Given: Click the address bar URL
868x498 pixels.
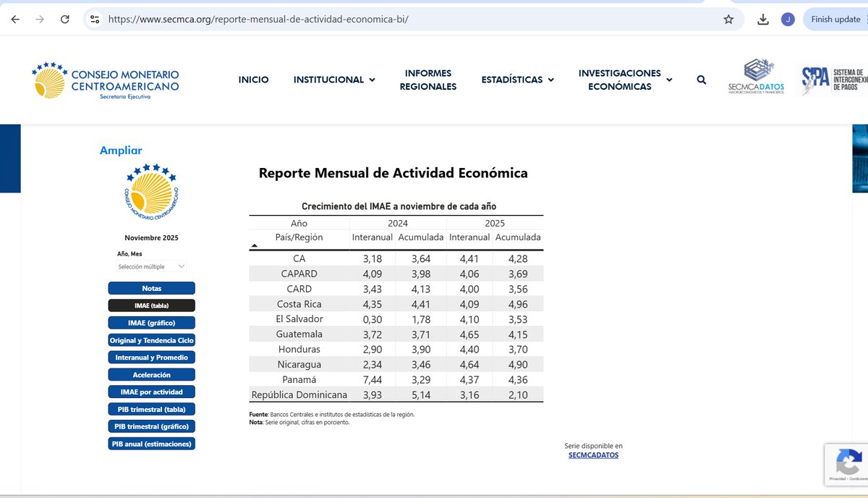Looking at the screenshot, I should [258, 20].
